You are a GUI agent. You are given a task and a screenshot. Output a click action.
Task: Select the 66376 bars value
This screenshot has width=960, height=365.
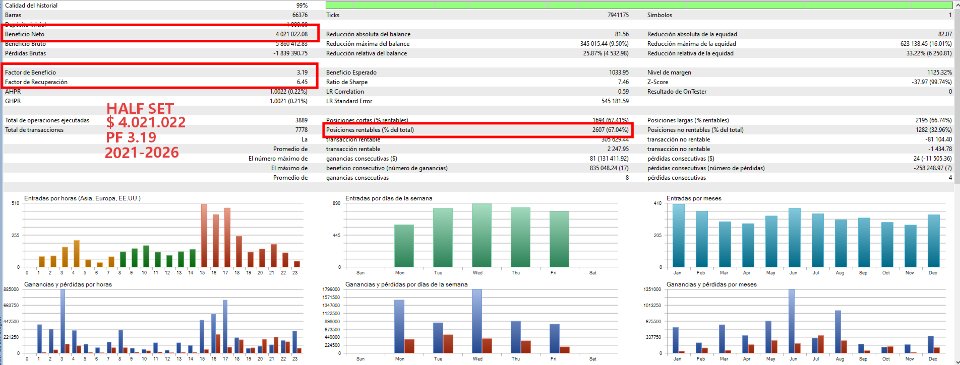[x=300, y=14]
